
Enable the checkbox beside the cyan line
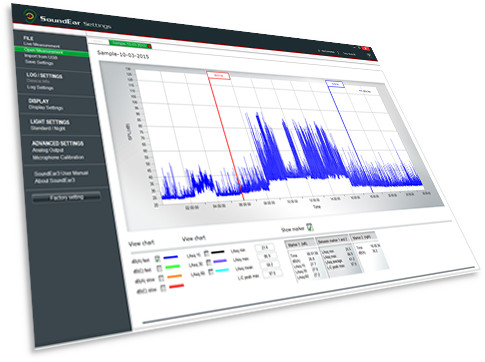pyautogui.click(x=211, y=272)
